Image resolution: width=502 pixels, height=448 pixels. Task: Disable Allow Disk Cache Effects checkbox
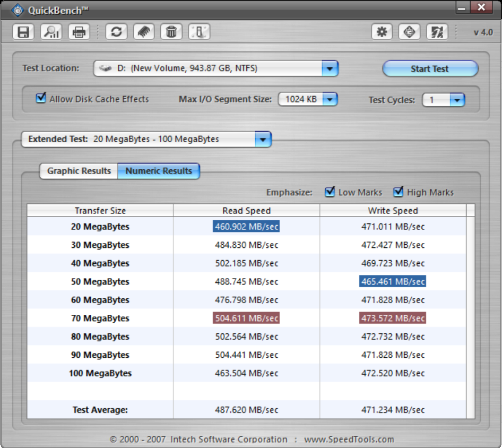click(x=41, y=98)
